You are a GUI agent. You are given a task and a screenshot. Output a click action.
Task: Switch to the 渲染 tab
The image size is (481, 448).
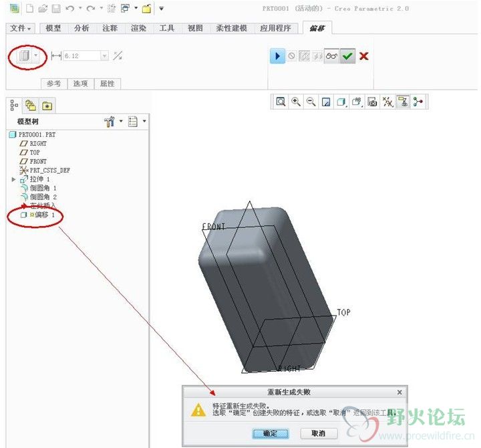[x=138, y=28]
